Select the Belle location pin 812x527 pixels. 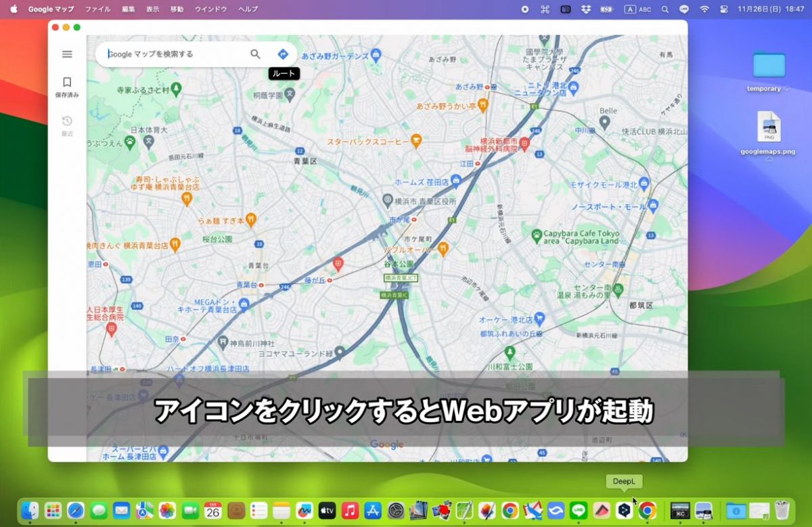point(606,122)
